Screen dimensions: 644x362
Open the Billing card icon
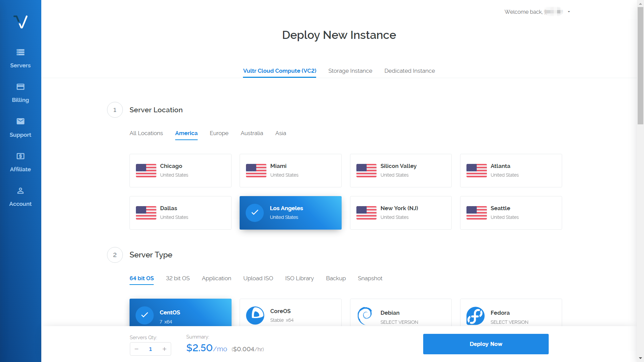(20, 87)
